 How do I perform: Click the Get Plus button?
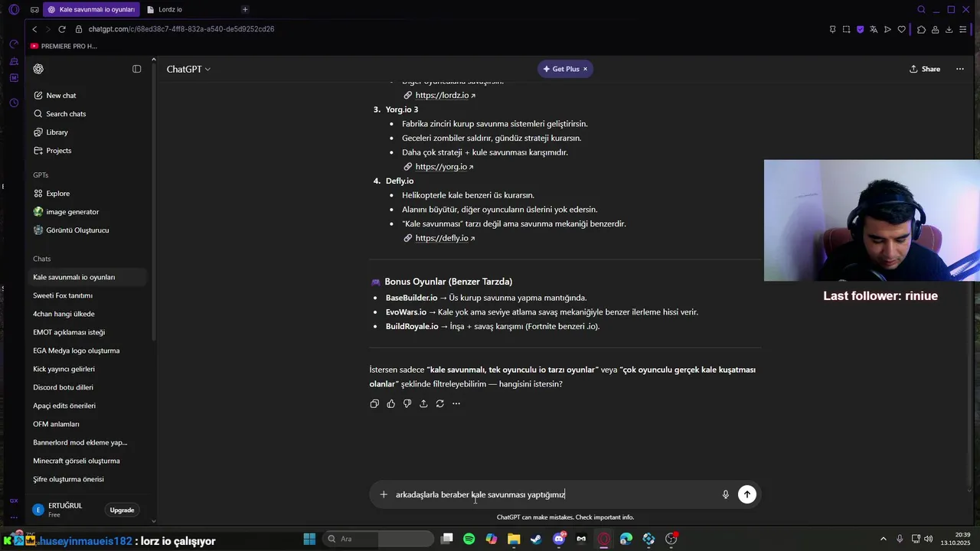coord(561,69)
